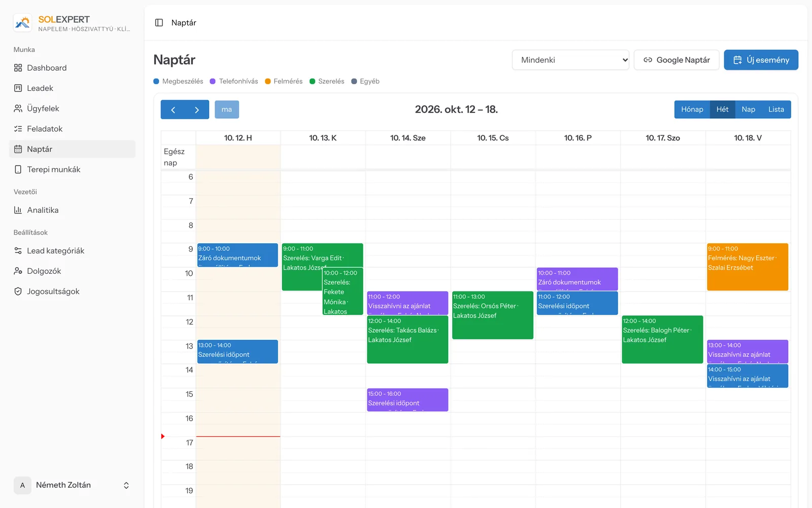Viewport: 812px width, 508px height.
Task: Open Terepi munkák
Action: pos(72,170)
